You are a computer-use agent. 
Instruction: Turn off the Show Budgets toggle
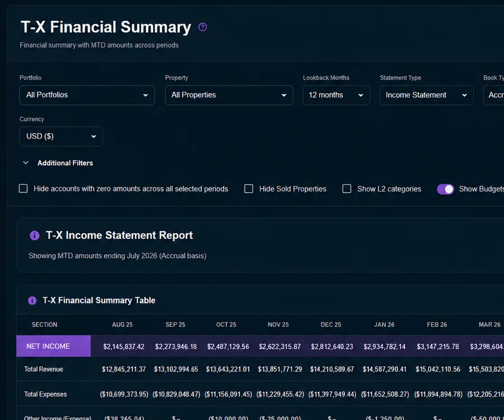pyautogui.click(x=446, y=189)
